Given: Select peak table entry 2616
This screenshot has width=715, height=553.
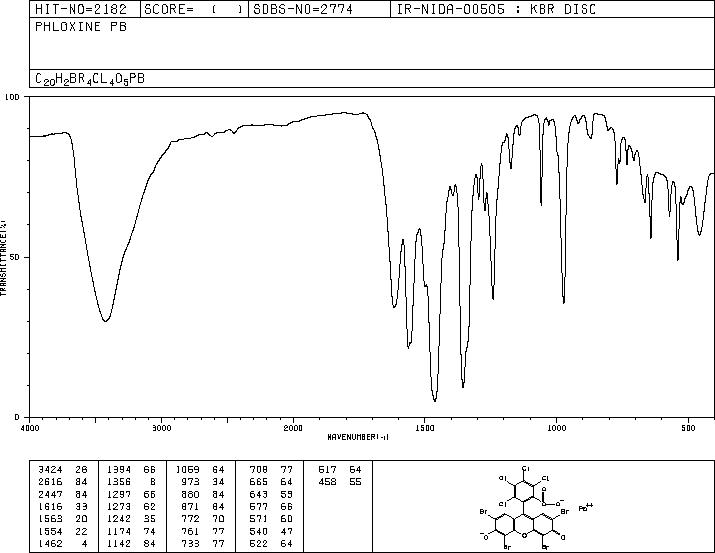Looking at the screenshot, I should (x=62, y=482).
